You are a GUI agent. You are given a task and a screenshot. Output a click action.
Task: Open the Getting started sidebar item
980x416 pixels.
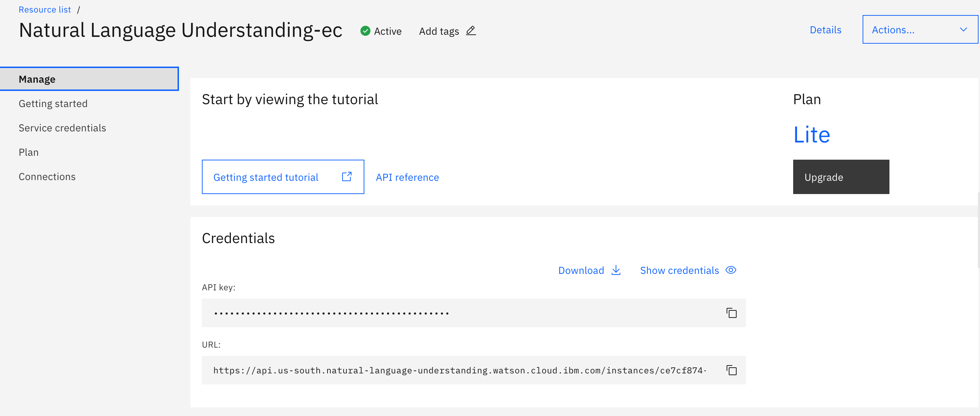click(x=53, y=103)
